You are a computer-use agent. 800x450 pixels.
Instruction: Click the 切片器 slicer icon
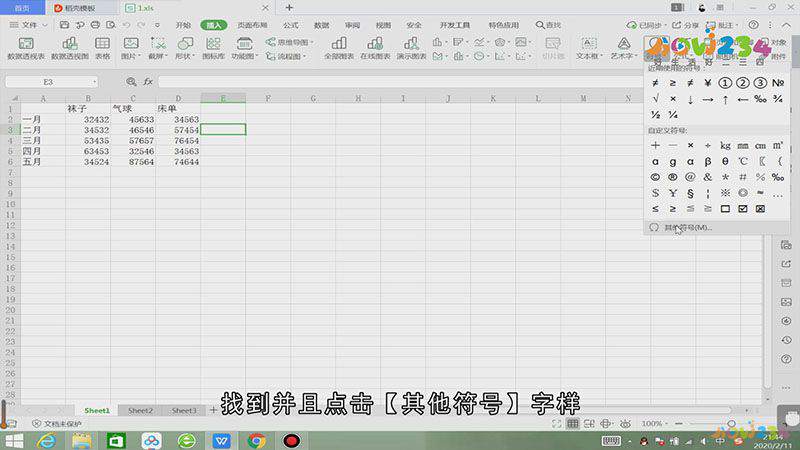[553, 48]
